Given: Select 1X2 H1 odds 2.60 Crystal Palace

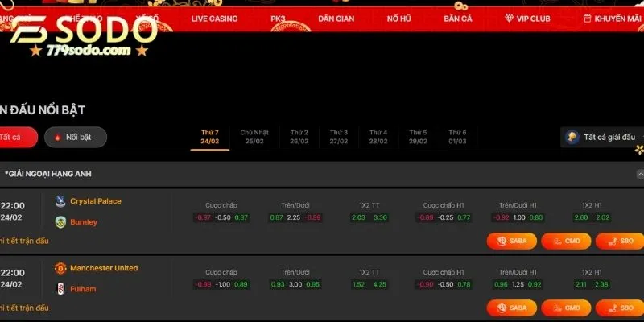Looking at the screenshot, I should tap(581, 217).
